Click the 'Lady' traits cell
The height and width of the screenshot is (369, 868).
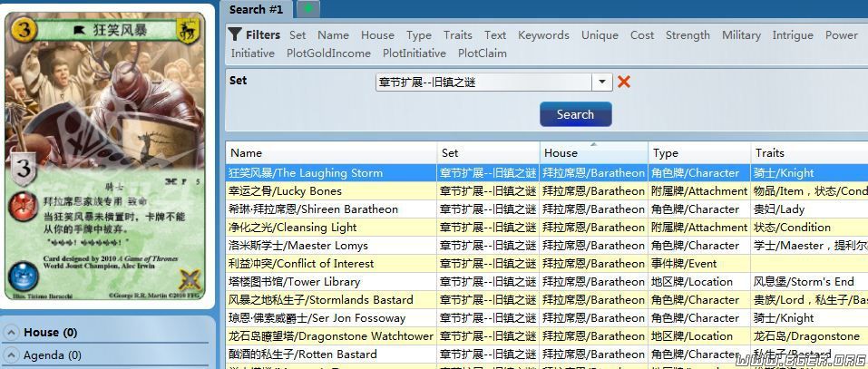click(809, 209)
